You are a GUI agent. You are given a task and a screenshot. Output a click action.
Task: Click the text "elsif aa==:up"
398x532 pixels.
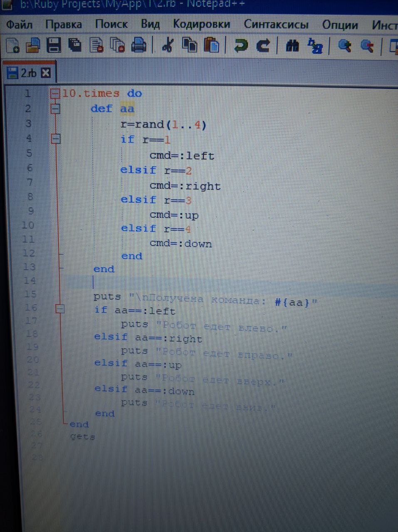coord(138,364)
